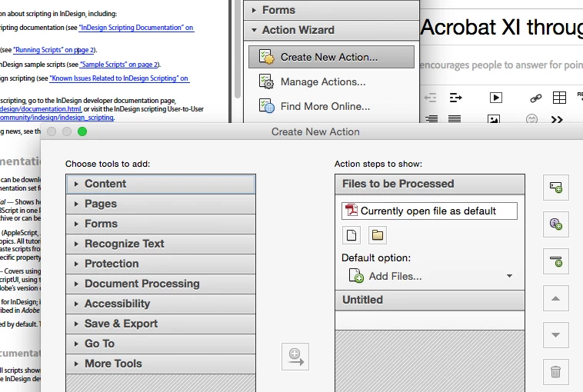Open the design/documentation.html link

click(40, 109)
